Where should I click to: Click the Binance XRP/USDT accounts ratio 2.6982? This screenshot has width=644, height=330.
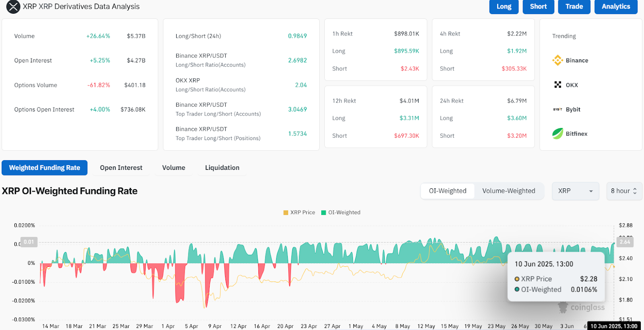tap(297, 60)
